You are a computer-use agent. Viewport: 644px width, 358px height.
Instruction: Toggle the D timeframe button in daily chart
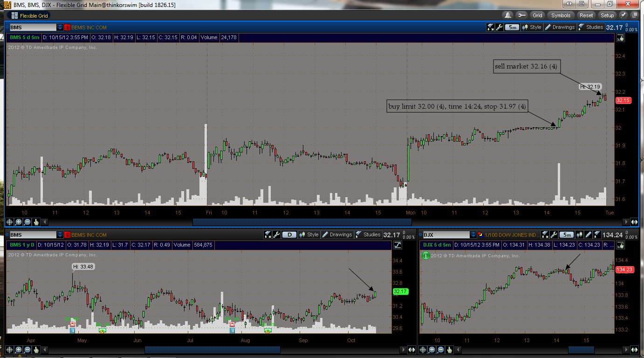(x=289, y=234)
